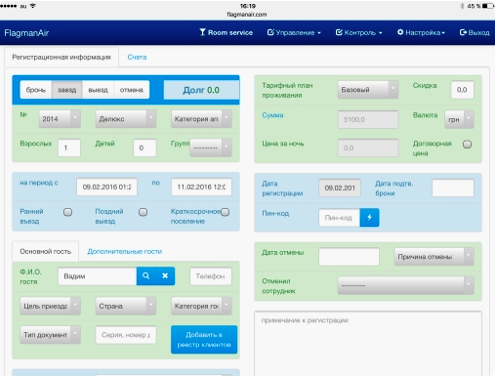Open the Делюкс room type dropdown
This screenshot has height=381, width=495.
point(126,119)
